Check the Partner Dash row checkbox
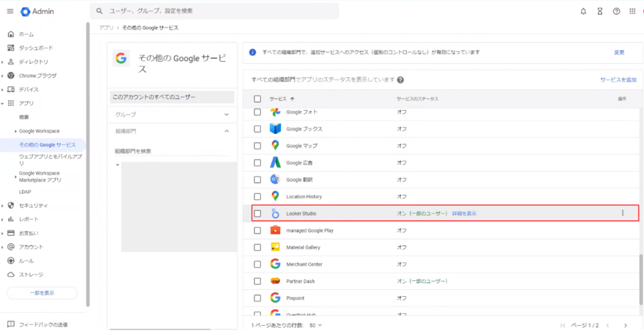This screenshot has width=644, height=331. click(257, 281)
